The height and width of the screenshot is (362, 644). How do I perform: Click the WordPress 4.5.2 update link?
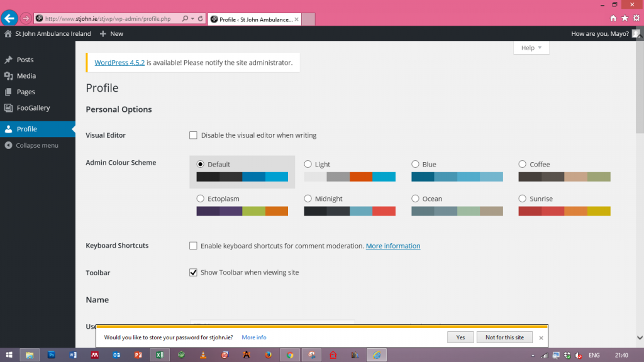(119, 63)
